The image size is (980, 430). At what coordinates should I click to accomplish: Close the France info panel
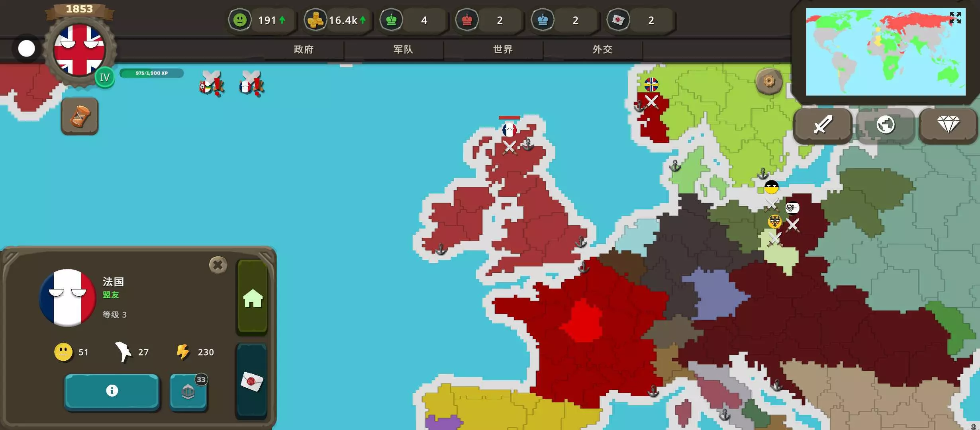coord(218,265)
